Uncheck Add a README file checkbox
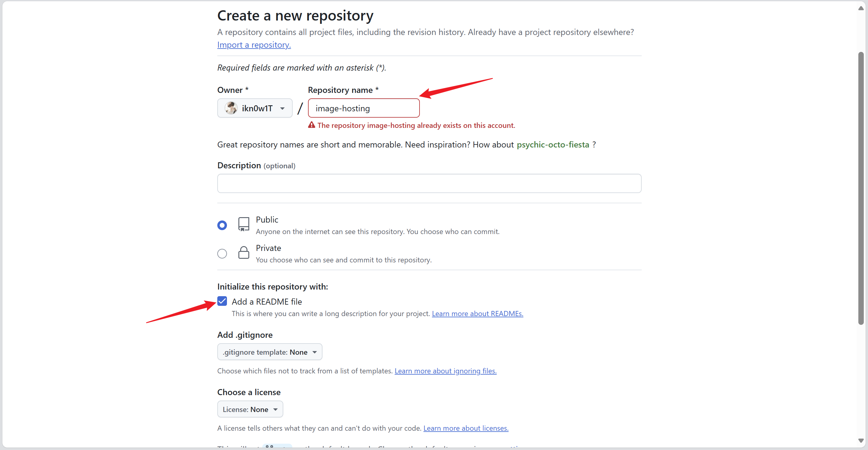This screenshot has height=450, width=868. tap(222, 301)
